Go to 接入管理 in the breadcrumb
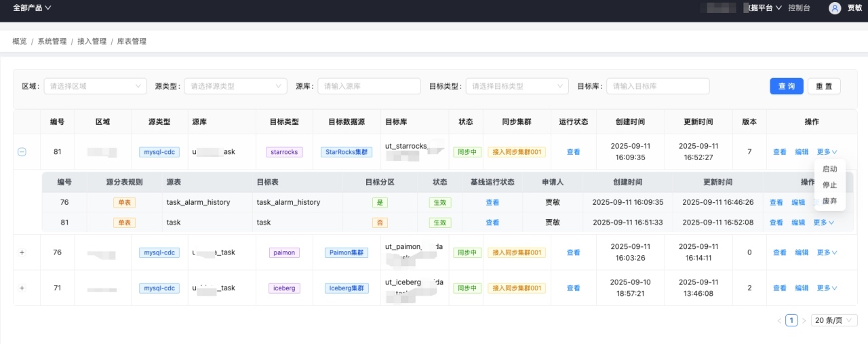This screenshot has width=868, height=344. pos(92,41)
